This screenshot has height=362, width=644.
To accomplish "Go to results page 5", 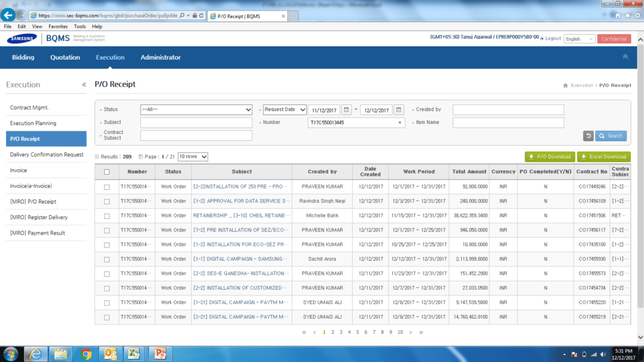I will (x=357, y=331).
